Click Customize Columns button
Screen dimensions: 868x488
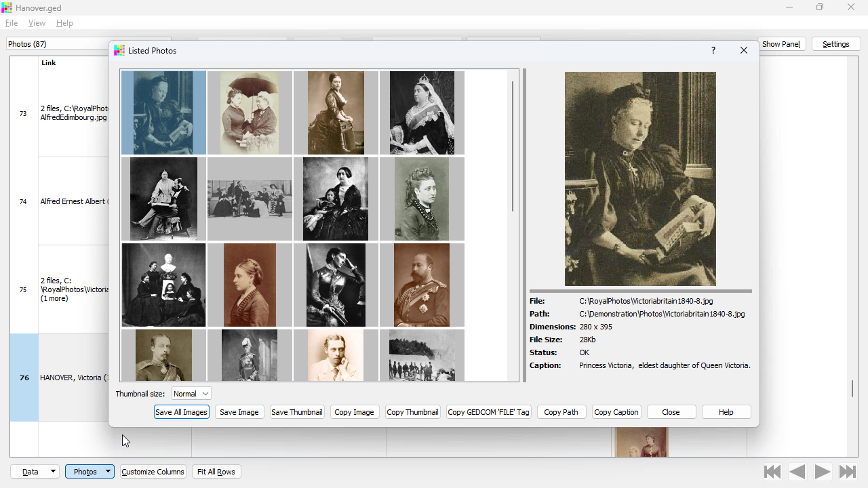coord(153,472)
